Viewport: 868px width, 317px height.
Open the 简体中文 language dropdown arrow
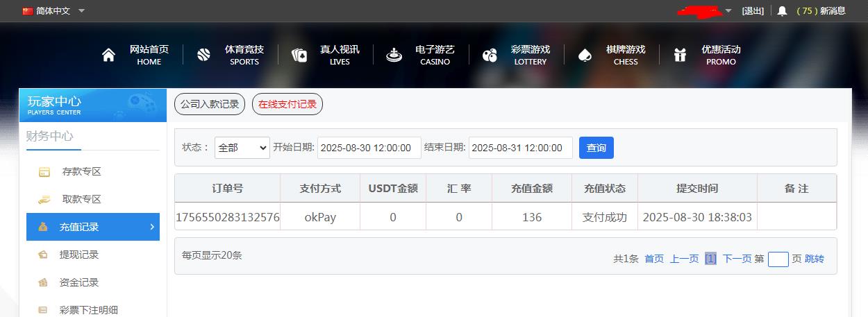(x=81, y=11)
